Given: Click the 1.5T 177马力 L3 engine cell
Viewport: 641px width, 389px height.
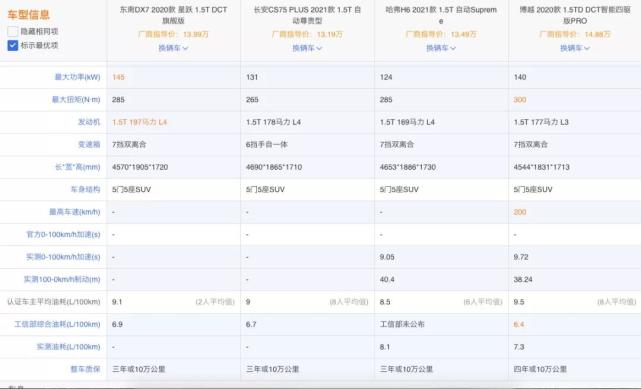Looking at the screenshot, I should [x=541, y=122].
